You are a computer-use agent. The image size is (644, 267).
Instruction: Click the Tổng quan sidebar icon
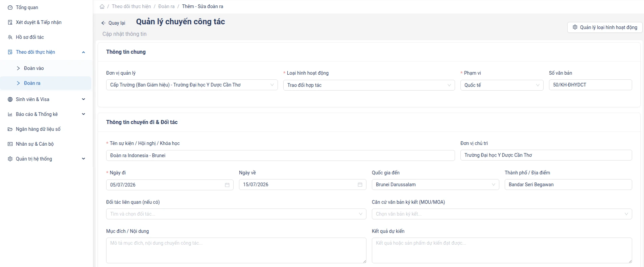point(10,7)
